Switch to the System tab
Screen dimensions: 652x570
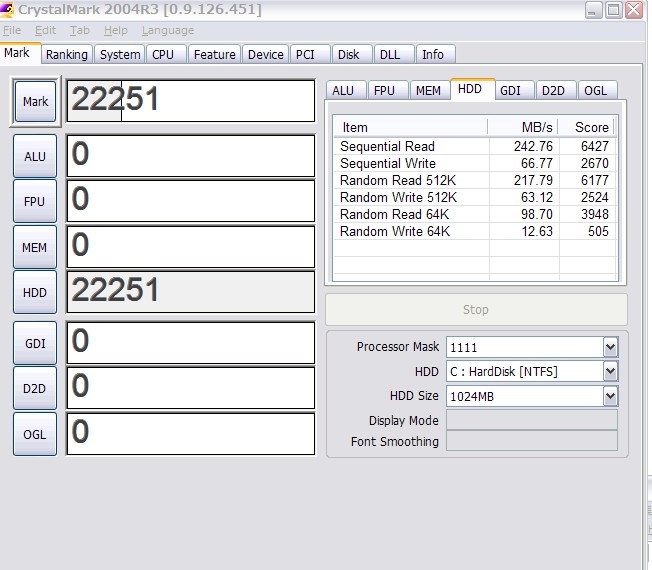120,55
